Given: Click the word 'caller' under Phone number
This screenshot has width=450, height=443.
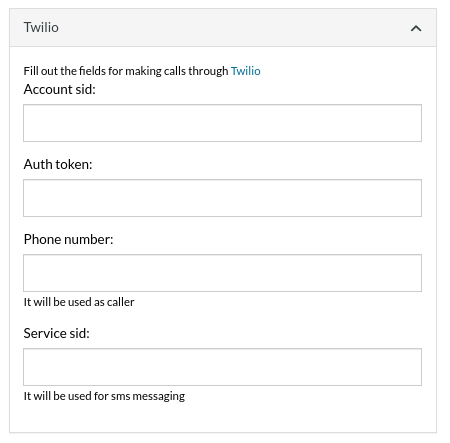Looking at the screenshot, I should pyautogui.click(x=121, y=302).
